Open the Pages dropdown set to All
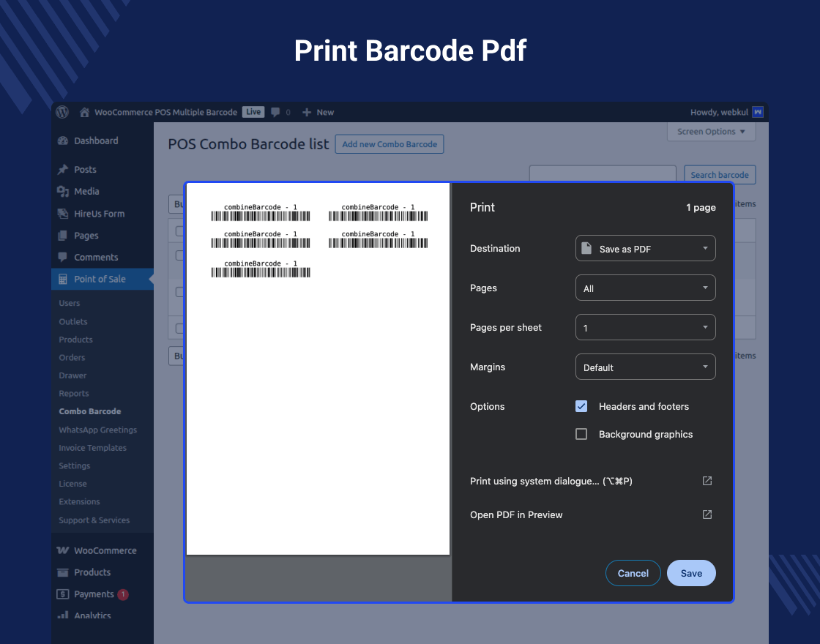This screenshot has height=644, width=820. [x=645, y=288]
